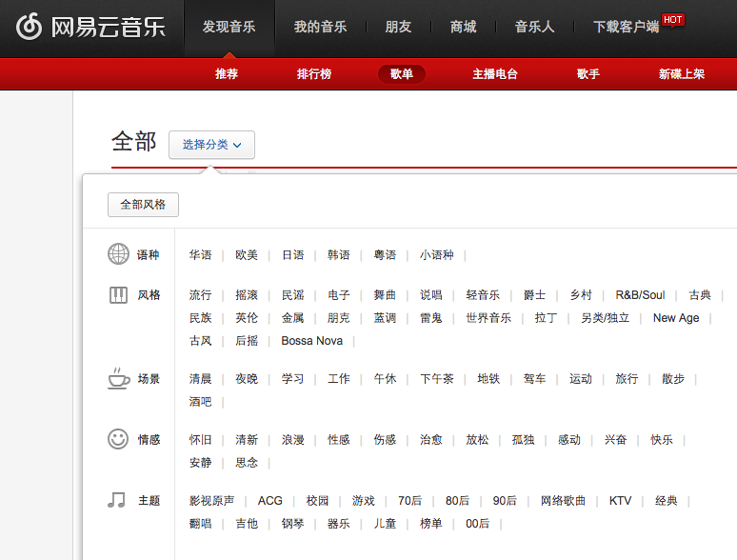Select the 另类/独立 style
Screen dimensions: 737x560
(605, 318)
